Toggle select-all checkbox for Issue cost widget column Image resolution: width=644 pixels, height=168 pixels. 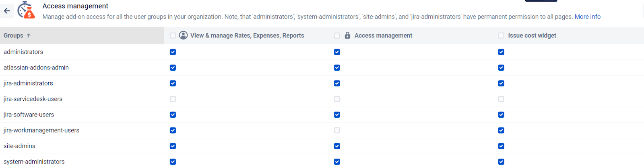(501, 36)
